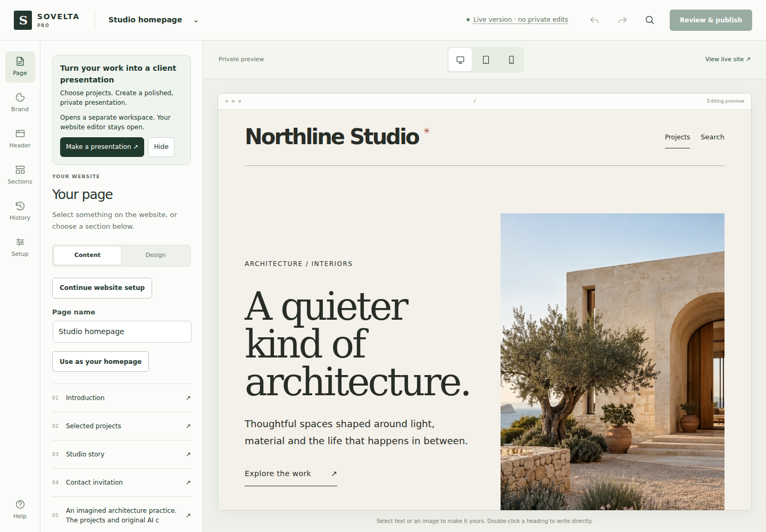
Task: Switch to the Design tab
Action: click(x=155, y=255)
